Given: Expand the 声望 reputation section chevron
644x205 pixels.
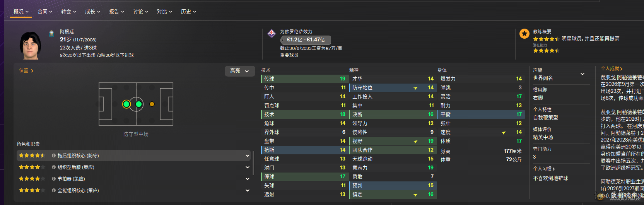Looking at the screenshot, I should [583, 74].
